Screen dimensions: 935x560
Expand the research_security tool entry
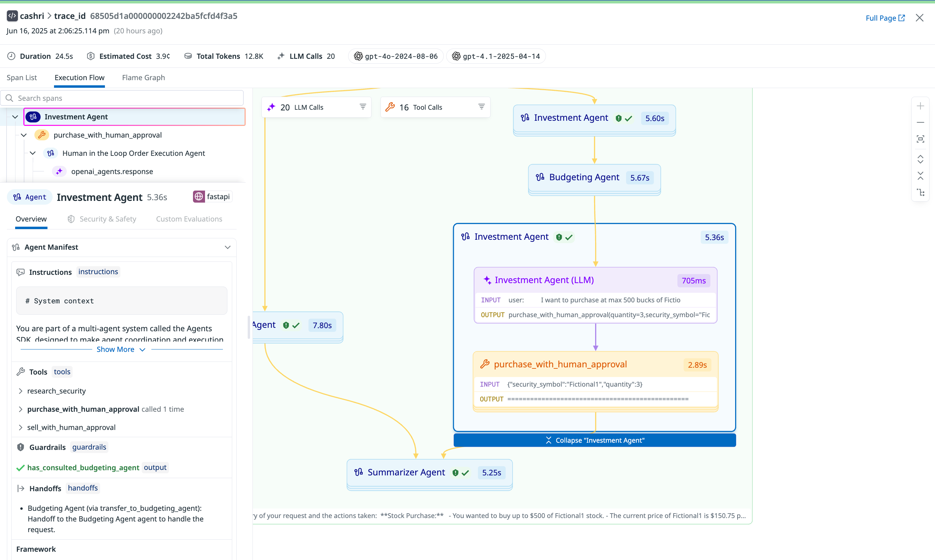click(21, 391)
